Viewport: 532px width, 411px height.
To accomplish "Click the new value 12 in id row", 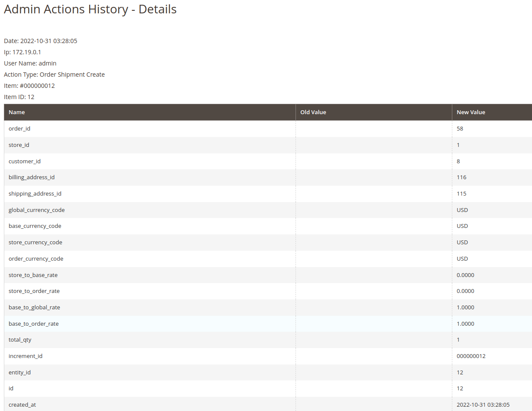I will point(460,388).
